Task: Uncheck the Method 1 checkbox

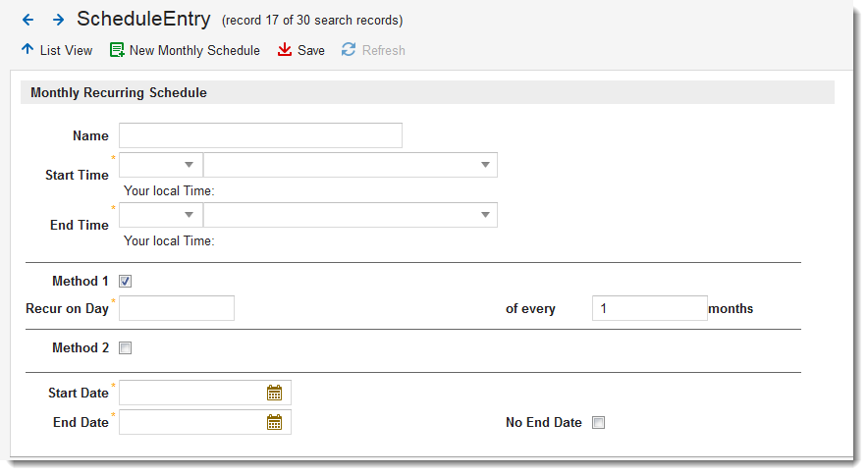Action: 125,282
